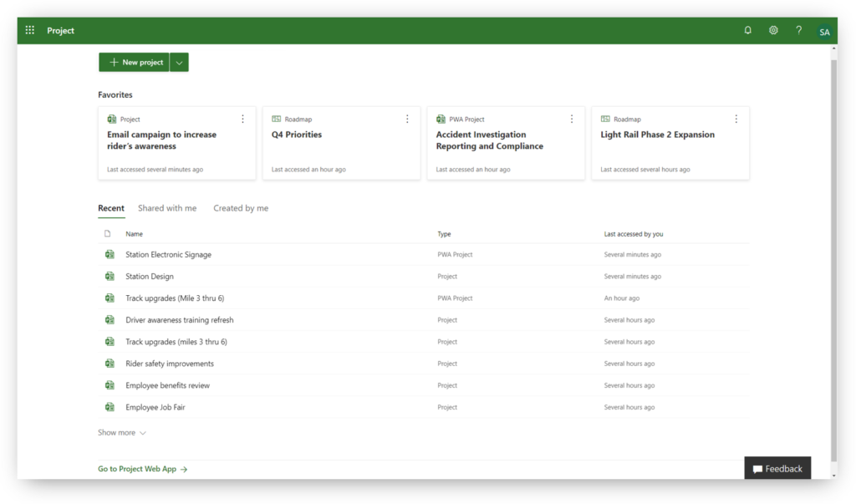This screenshot has width=856, height=504.
Task: Open the help question mark
Action: [798, 31]
